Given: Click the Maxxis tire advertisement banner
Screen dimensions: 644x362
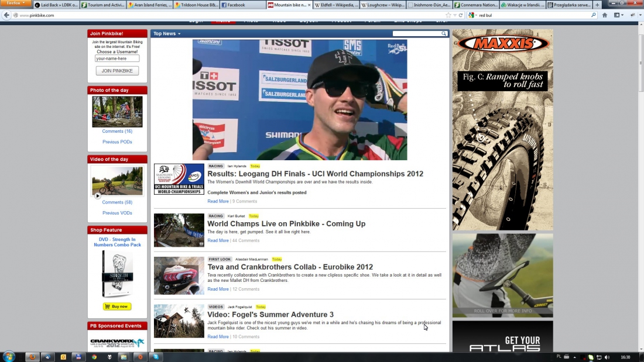Looking at the screenshot, I should point(503,130).
